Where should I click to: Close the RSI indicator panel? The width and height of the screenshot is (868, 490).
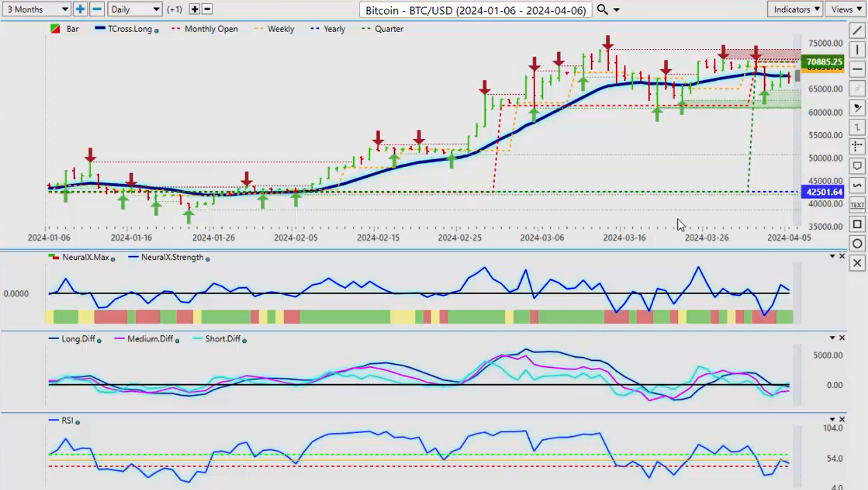point(842,419)
